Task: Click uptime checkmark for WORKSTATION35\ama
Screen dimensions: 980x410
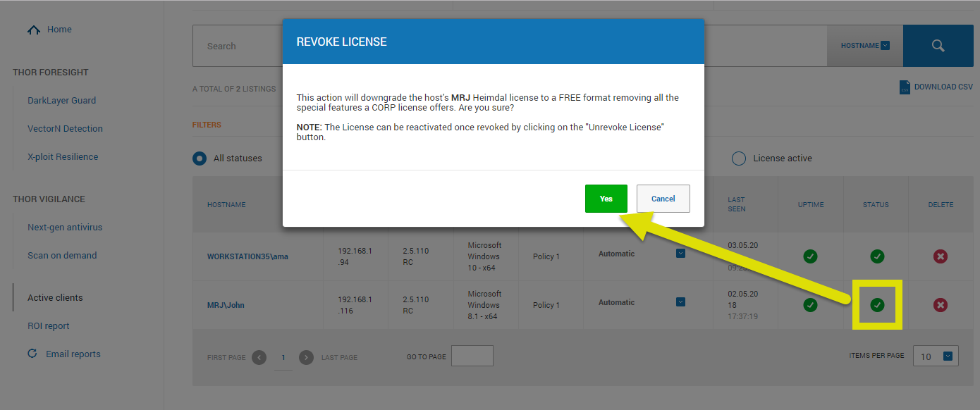Action: tap(810, 256)
